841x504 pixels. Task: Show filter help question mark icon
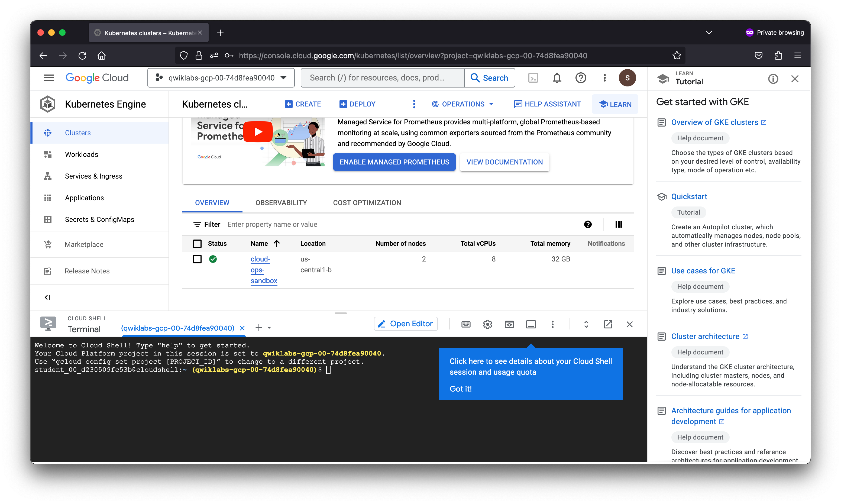click(588, 224)
